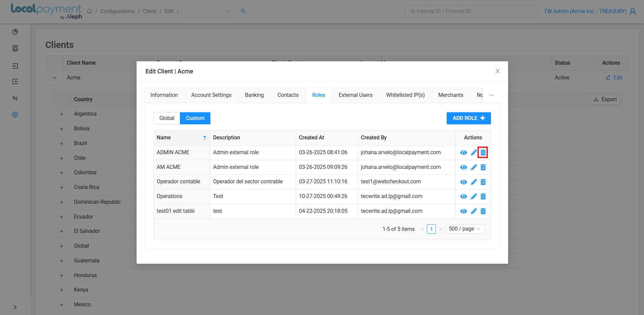The height and width of the screenshot is (315, 644).
Task: Edit the Operador contable role
Action: pyautogui.click(x=474, y=182)
